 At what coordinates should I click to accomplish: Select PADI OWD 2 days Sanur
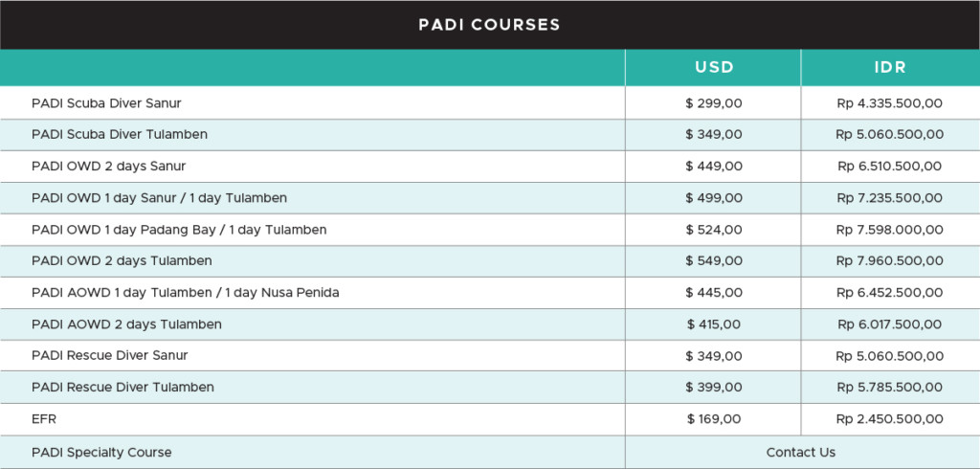109,167
